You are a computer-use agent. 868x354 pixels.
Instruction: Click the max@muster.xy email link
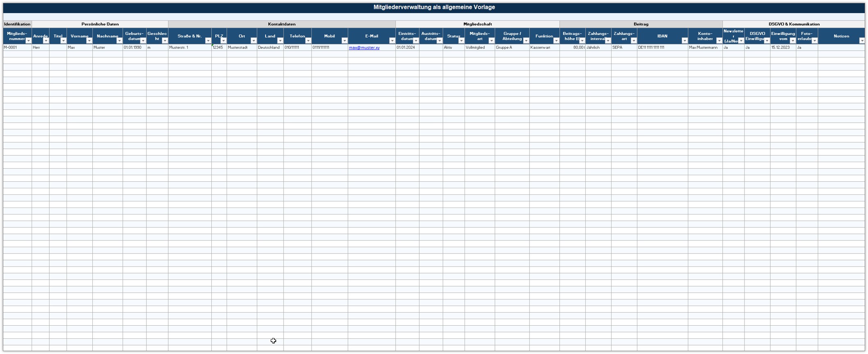[x=364, y=48]
